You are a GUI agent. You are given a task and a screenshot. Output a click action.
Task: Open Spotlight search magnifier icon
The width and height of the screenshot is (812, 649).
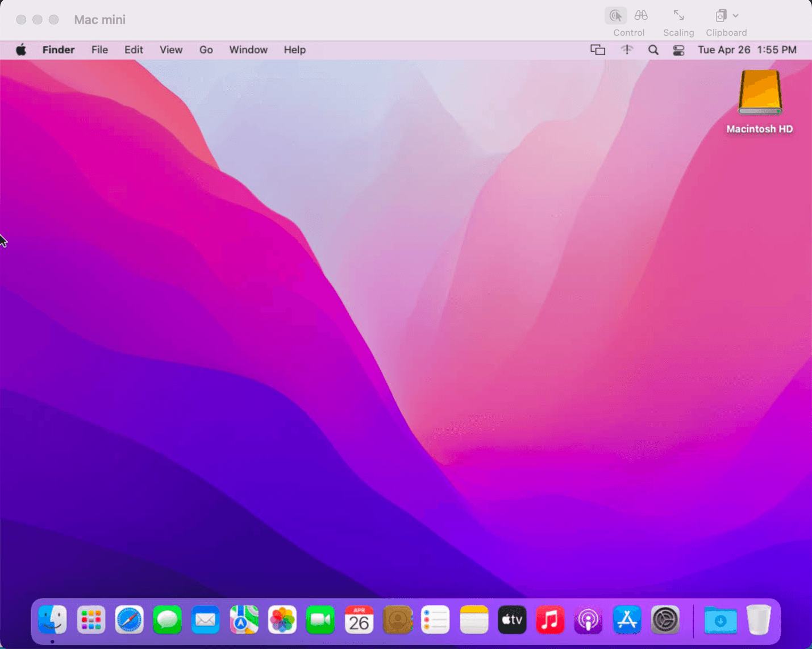[x=653, y=50]
